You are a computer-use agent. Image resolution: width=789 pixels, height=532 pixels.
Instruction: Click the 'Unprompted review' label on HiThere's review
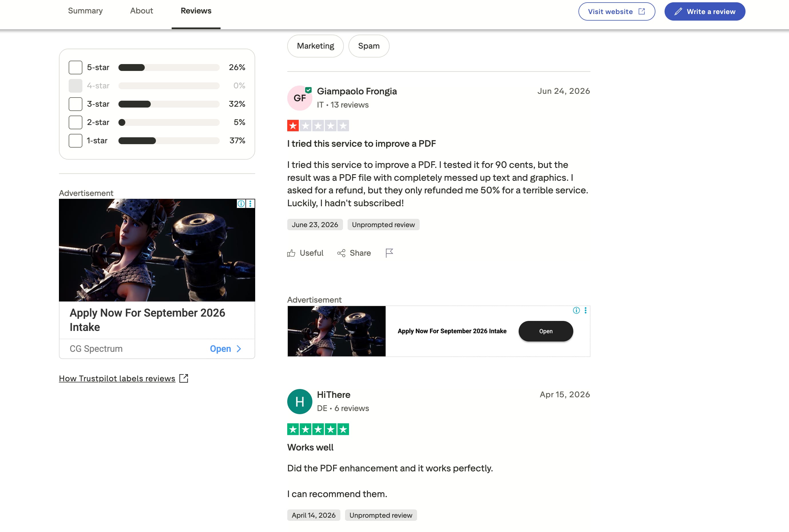coord(381,515)
